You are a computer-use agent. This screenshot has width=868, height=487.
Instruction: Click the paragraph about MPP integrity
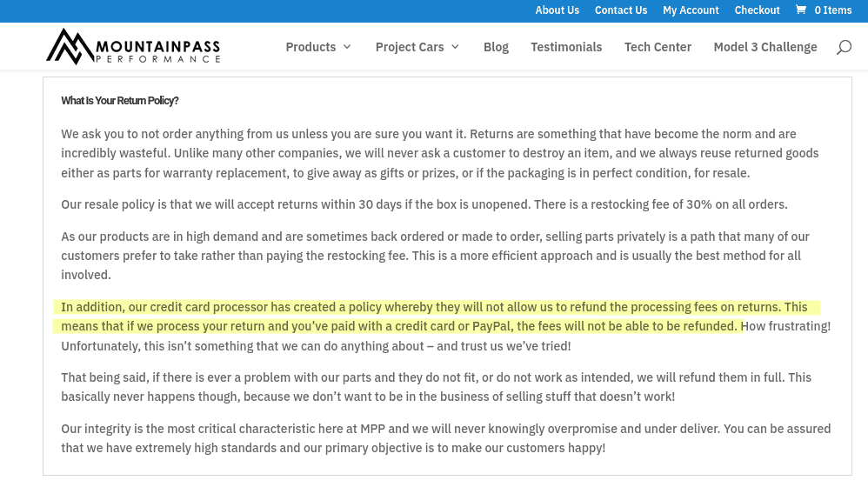click(445, 438)
